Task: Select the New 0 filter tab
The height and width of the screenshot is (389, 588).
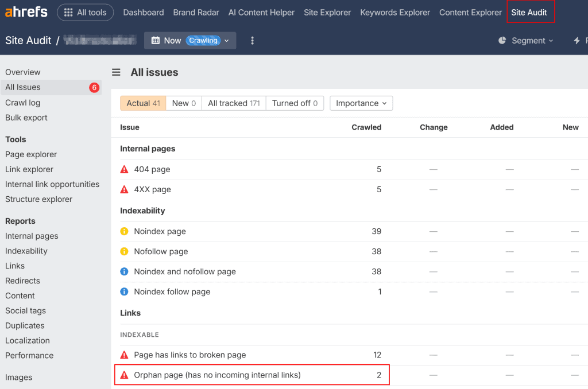Action: 184,103
